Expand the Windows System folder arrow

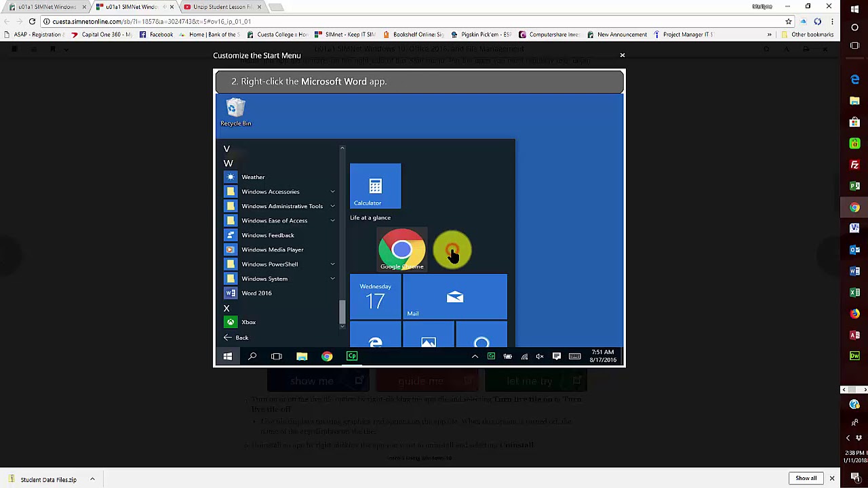[332, 279]
